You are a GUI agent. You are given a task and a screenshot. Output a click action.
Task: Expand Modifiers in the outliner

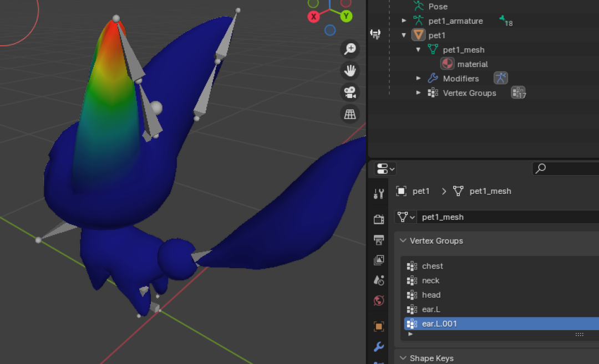click(x=418, y=78)
